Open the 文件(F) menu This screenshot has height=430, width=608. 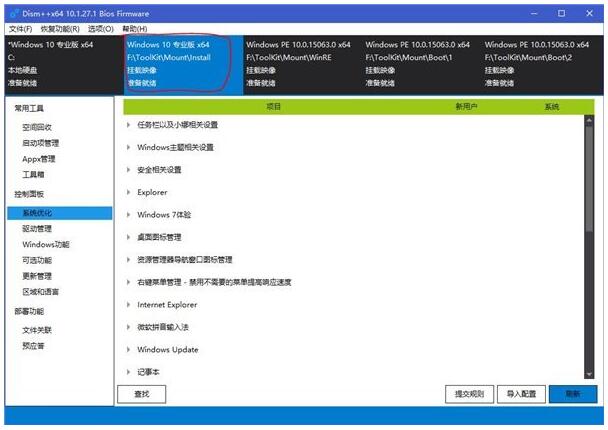coord(20,29)
